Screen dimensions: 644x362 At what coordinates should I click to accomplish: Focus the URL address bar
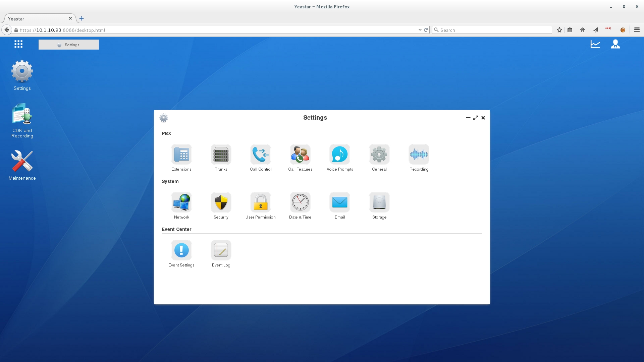coord(217,30)
